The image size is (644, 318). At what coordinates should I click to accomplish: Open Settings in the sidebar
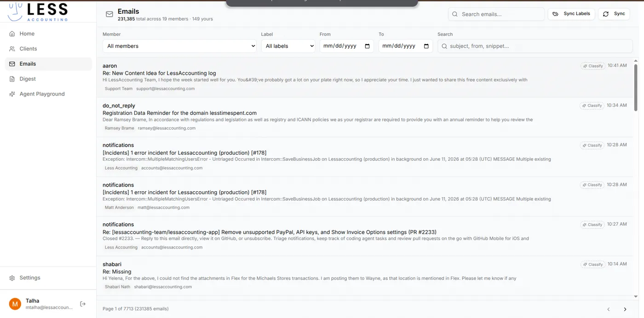point(48,278)
